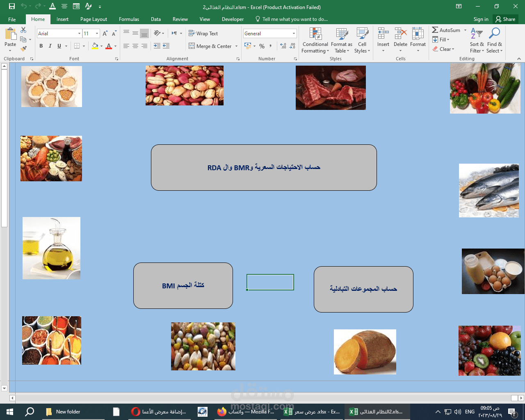Image resolution: width=525 pixels, height=420 pixels.
Task: Switch to the Page Layout tab
Action: pos(94,19)
